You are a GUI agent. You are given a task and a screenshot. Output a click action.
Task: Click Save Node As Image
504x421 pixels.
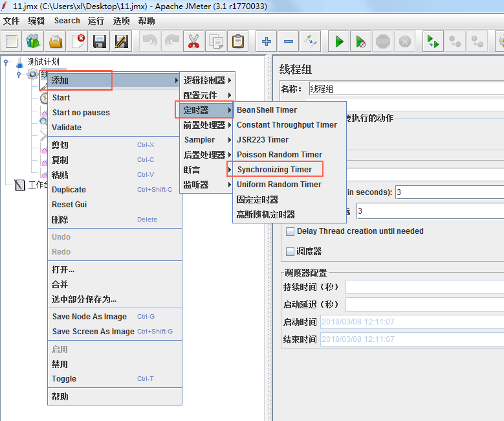(x=115, y=317)
